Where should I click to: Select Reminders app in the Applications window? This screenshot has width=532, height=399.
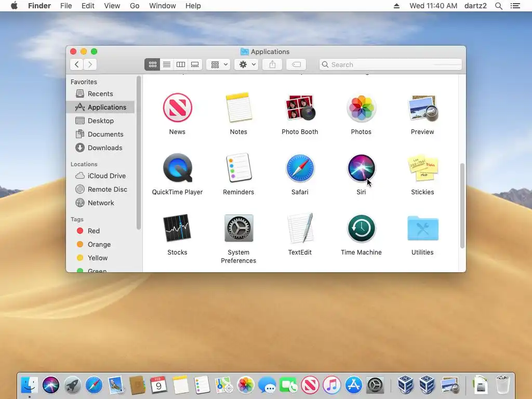[x=238, y=168]
